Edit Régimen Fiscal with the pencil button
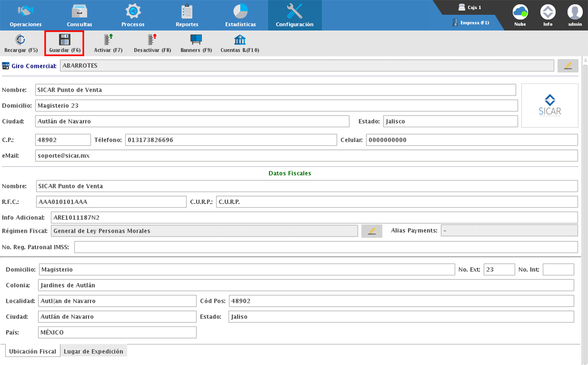 [372, 231]
